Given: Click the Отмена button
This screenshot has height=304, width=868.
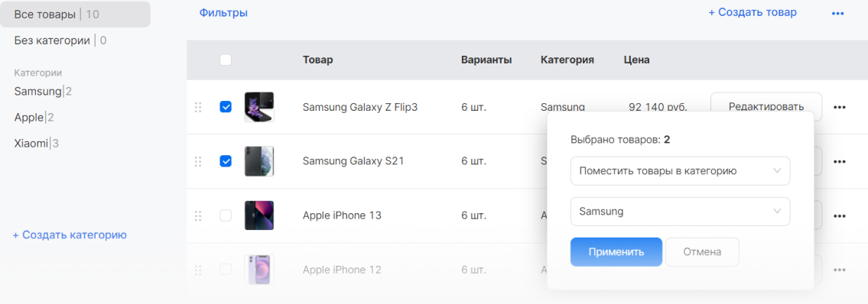Looking at the screenshot, I should [x=702, y=252].
